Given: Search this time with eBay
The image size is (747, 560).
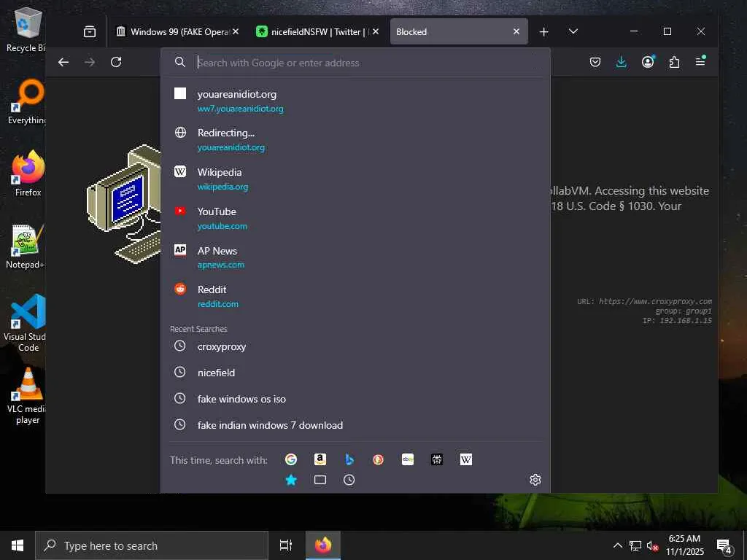Looking at the screenshot, I should pyautogui.click(x=408, y=459).
